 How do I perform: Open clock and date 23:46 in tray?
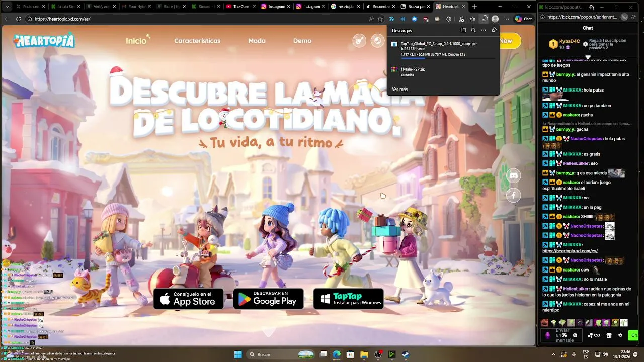(x=621, y=354)
